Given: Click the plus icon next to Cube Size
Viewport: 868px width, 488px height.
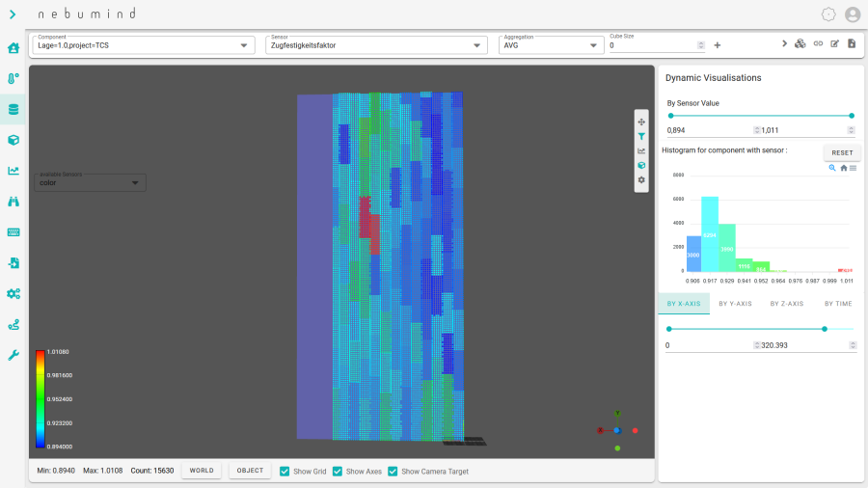Looking at the screenshot, I should [718, 45].
